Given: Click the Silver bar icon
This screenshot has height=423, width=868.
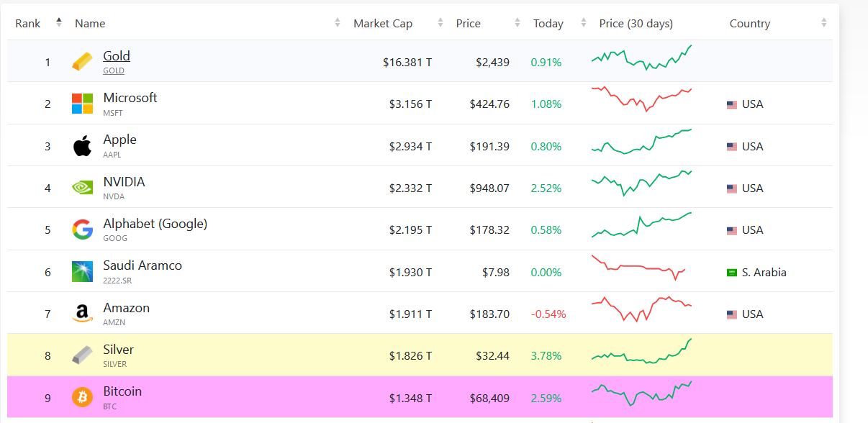Looking at the screenshot, I should point(82,355).
